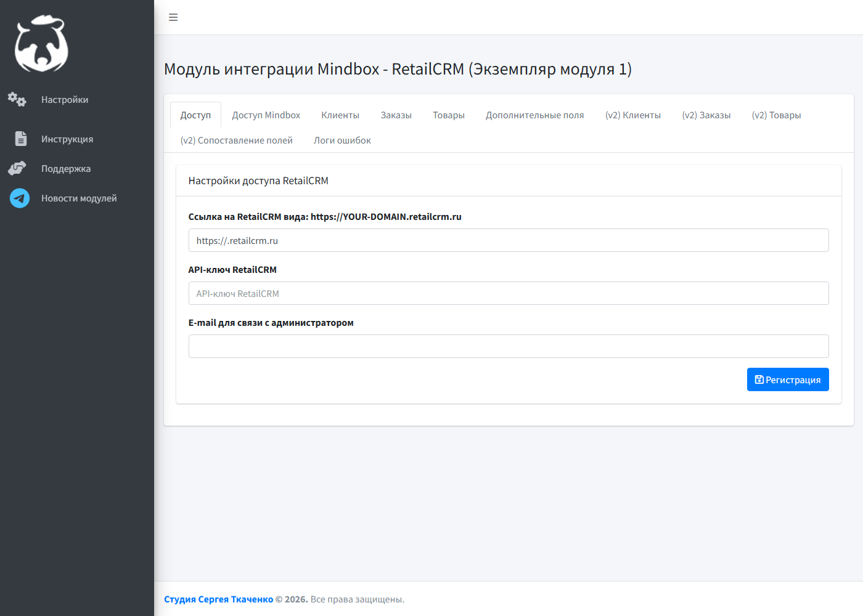Click the API-ключ RetailCRM label
Viewport: 863px width, 616px height.
[232, 270]
